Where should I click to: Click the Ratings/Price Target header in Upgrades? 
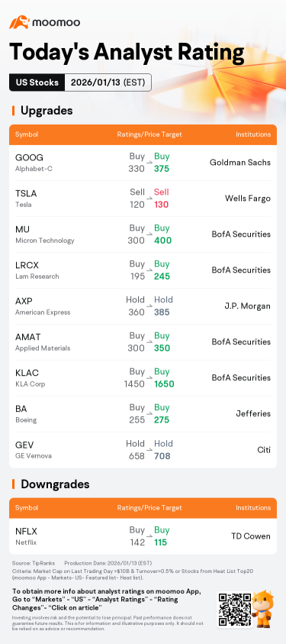click(149, 134)
